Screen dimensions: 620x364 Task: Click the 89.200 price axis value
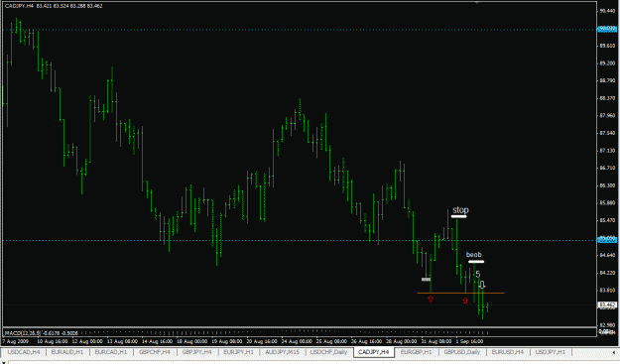click(607, 63)
